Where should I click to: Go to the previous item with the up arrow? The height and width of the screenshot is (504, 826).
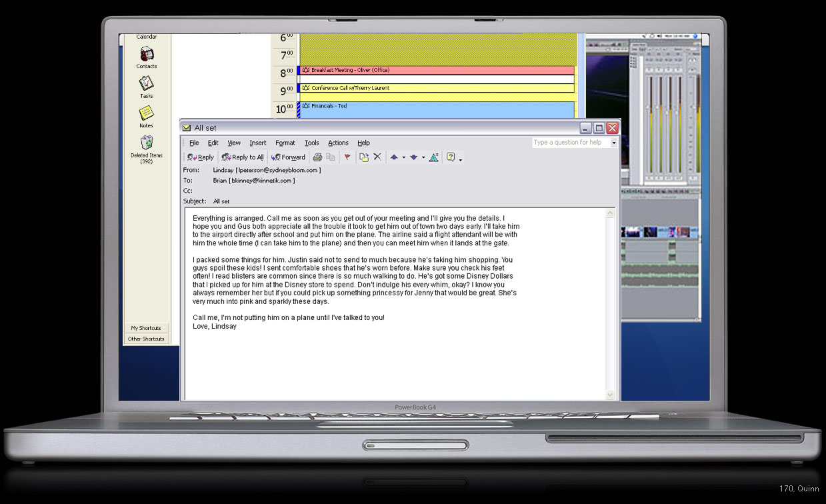[394, 157]
